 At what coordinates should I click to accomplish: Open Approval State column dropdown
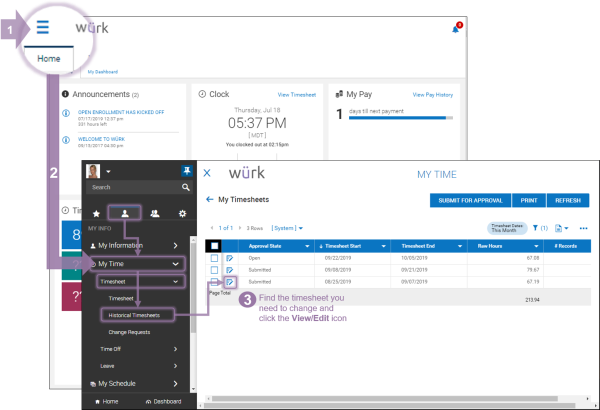click(x=307, y=246)
